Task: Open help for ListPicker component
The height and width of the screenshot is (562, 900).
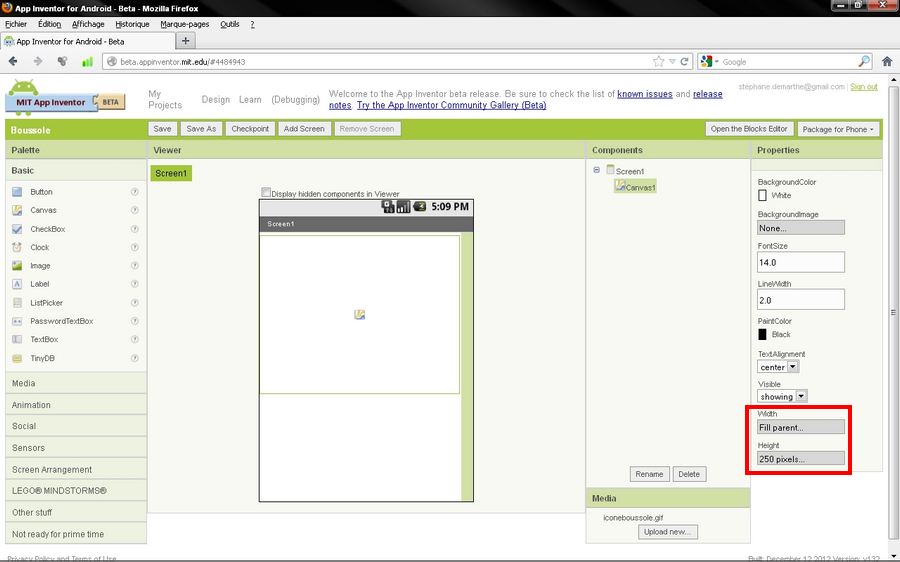Action: [x=135, y=303]
